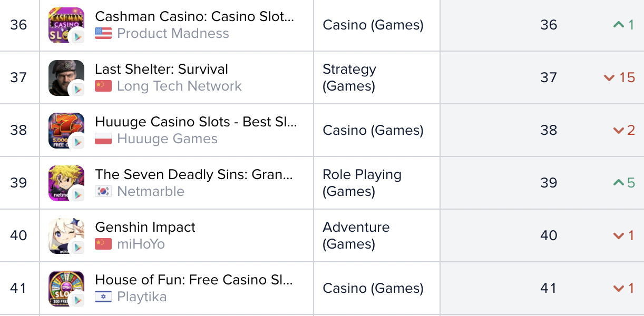The height and width of the screenshot is (316, 644).
Task: Visit the Netmarble publisher page
Action: [151, 191]
